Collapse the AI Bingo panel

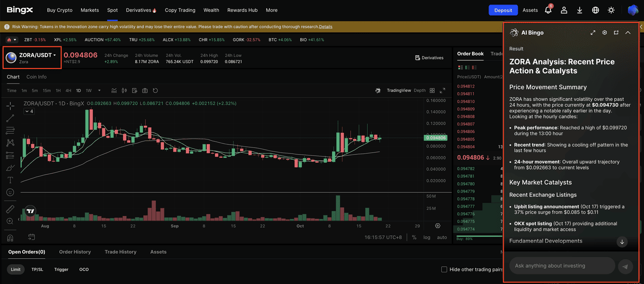click(x=628, y=33)
